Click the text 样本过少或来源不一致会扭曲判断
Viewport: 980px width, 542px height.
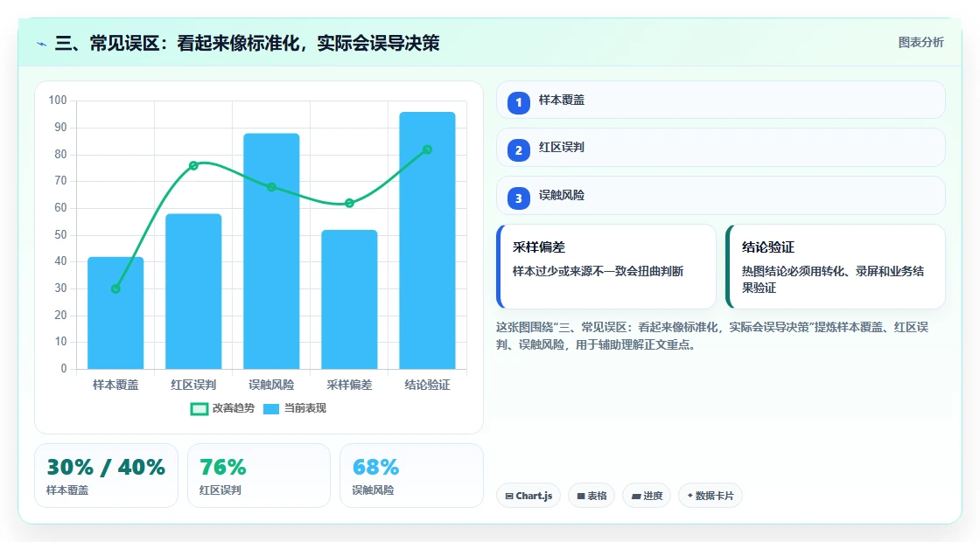click(x=598, y=271)
